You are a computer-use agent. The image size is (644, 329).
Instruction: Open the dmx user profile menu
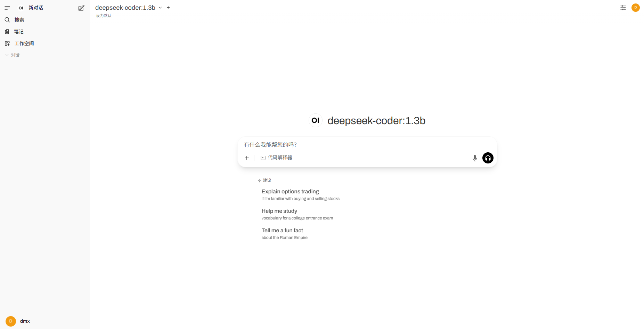pyautogui.click(x=44, y=321)
